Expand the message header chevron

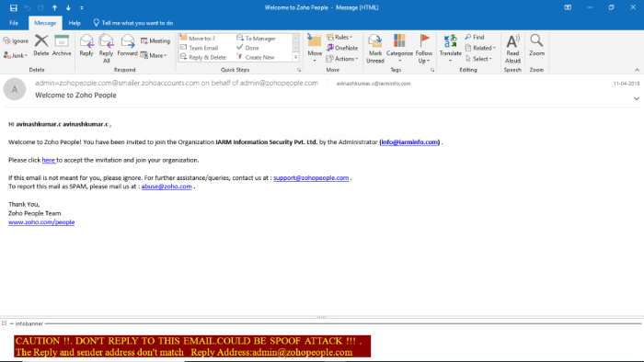637,98
